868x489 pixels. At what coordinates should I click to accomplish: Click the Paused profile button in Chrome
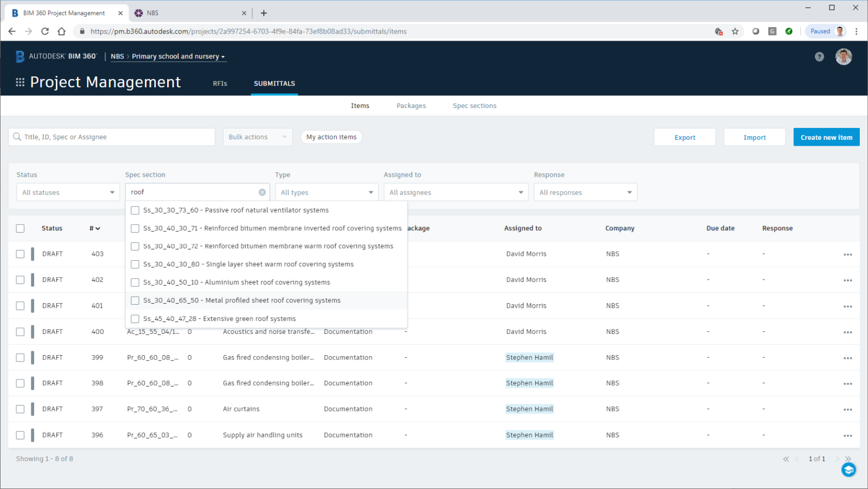(x=826, y=31)
